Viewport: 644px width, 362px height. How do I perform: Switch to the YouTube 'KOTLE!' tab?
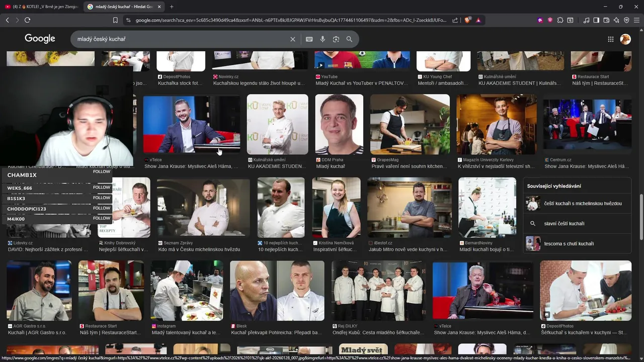click(41, 7)
